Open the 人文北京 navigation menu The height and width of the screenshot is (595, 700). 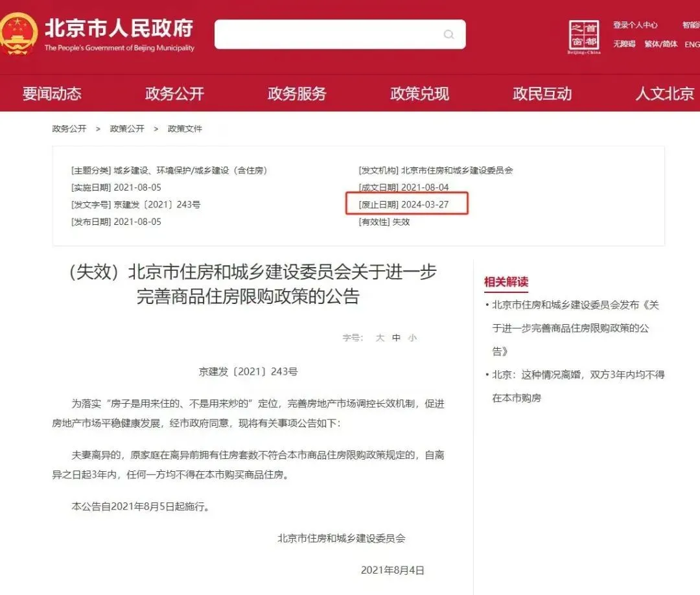[664, 93]
